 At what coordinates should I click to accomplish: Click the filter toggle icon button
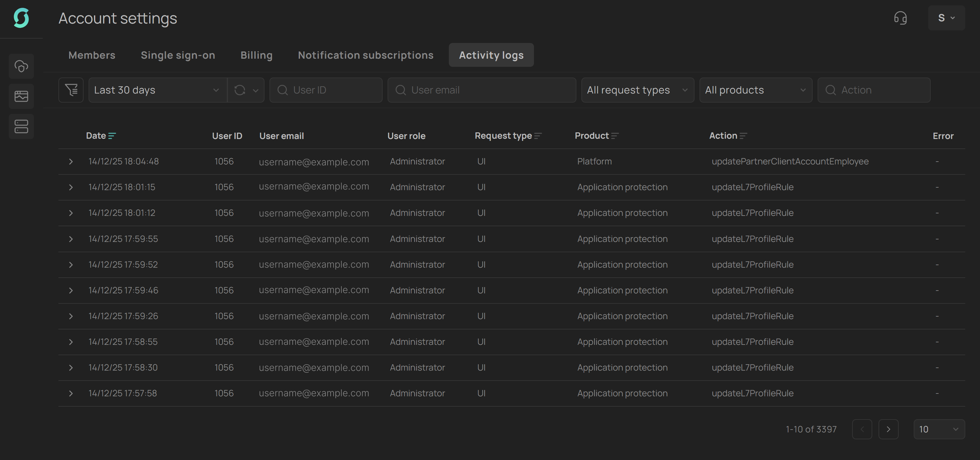[x=71, y=90]
